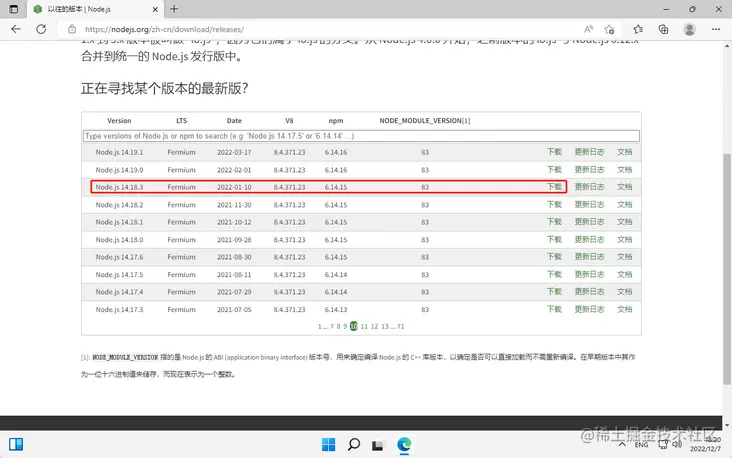Screen dimensions: 732x458
Task: Select the 2022-03-17 date cell
Action: click(234, 152)
